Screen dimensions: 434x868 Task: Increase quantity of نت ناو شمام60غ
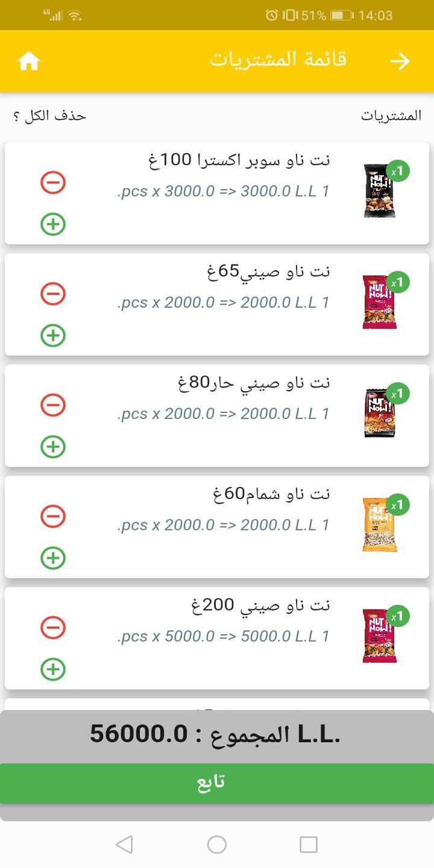tap(53, 558)
